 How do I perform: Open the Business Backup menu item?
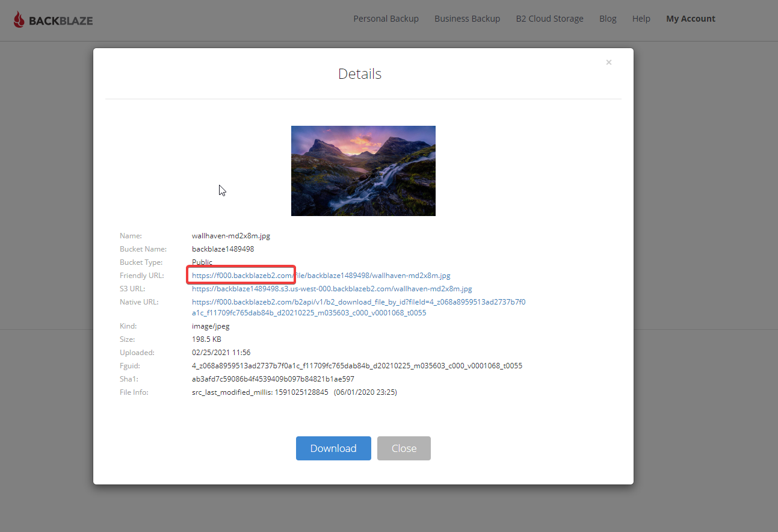click(x=467, y=18)
